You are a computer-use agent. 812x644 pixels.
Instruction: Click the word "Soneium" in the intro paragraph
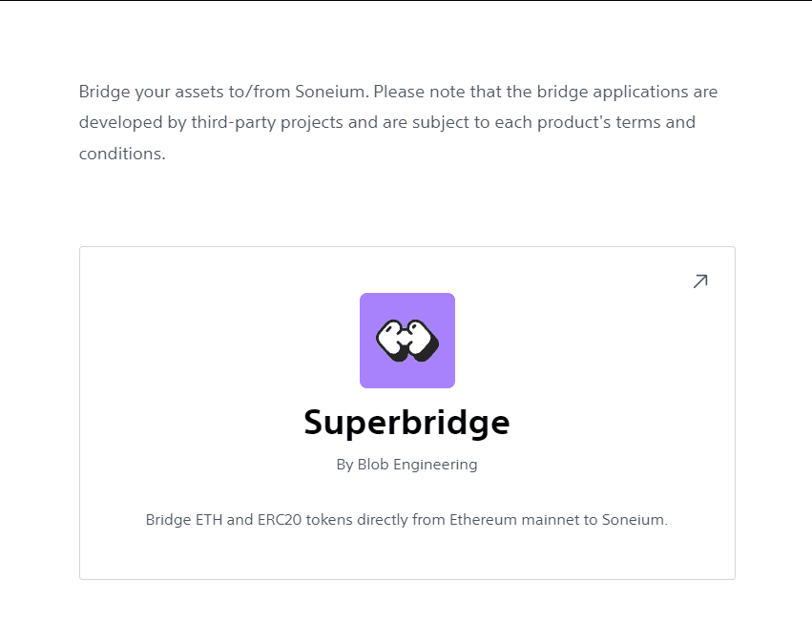click(335, 93)
